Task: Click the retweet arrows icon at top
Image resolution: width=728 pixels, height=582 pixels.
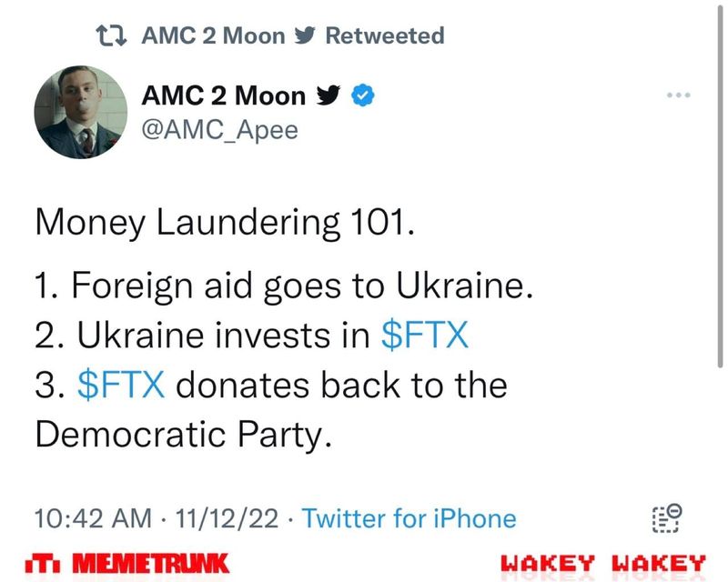Action: [114, 36]
